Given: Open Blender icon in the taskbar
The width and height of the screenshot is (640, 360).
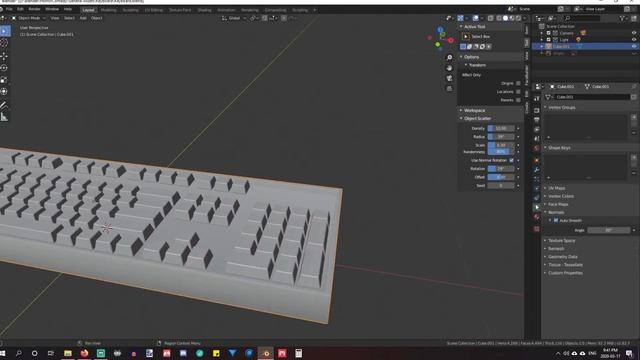Looking at the screenshot, I should point(266,353).
